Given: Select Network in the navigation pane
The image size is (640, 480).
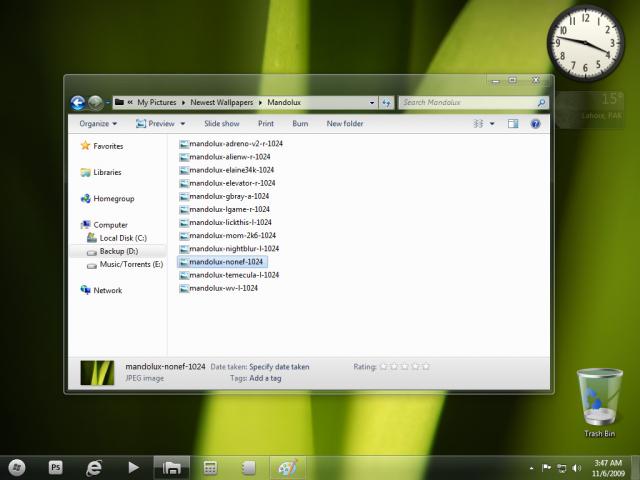Looking at the screenshot, I should [102, 290].
